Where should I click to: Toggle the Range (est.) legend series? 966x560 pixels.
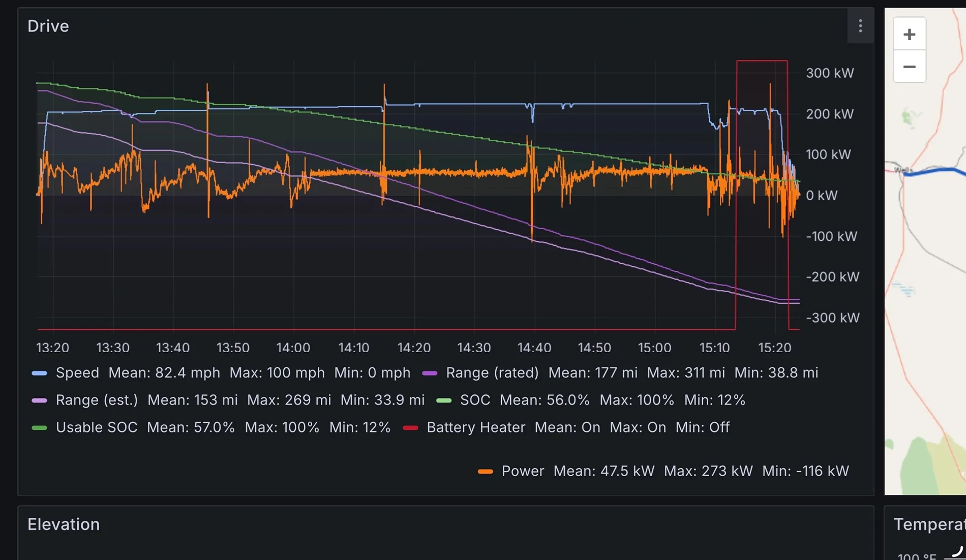pos(97,400)
